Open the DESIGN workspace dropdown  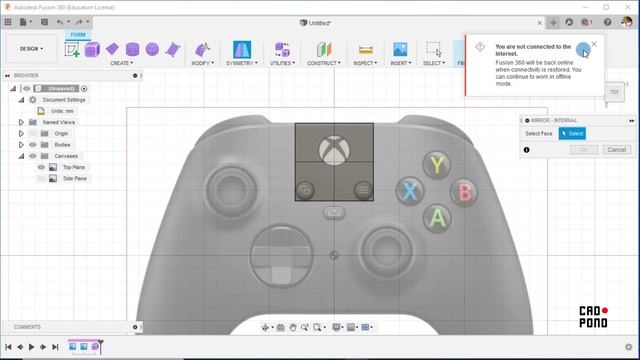[31, 49]
